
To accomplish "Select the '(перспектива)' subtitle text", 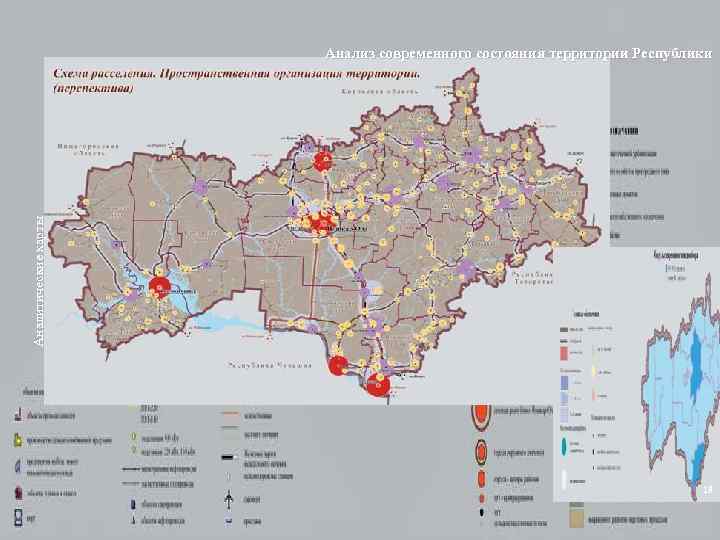I will coord(93,88).
